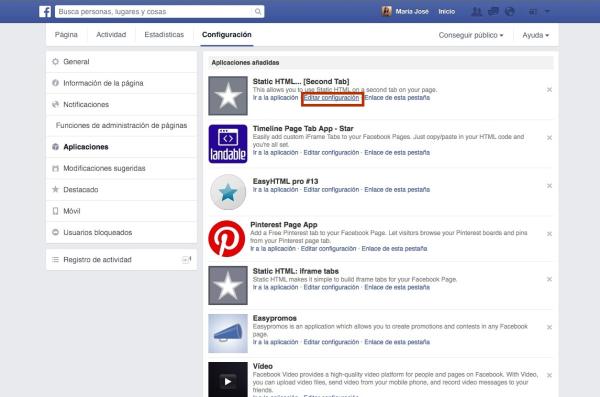Open messages icon in top bar

(x=493, y=11)
